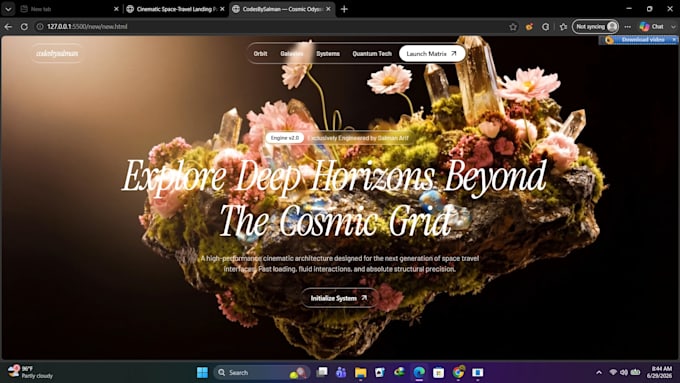
Task: Click the Initialize System button
Action: (x=339, y=298)
